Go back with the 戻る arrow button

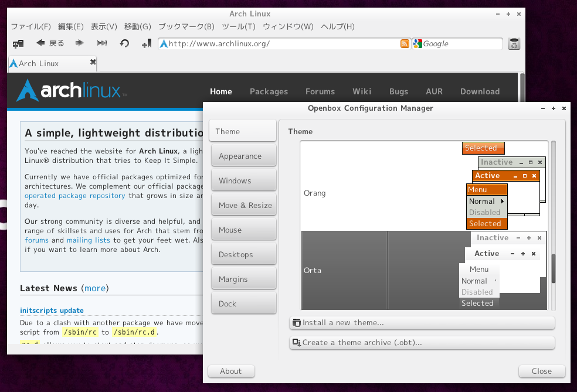[50, 43]
